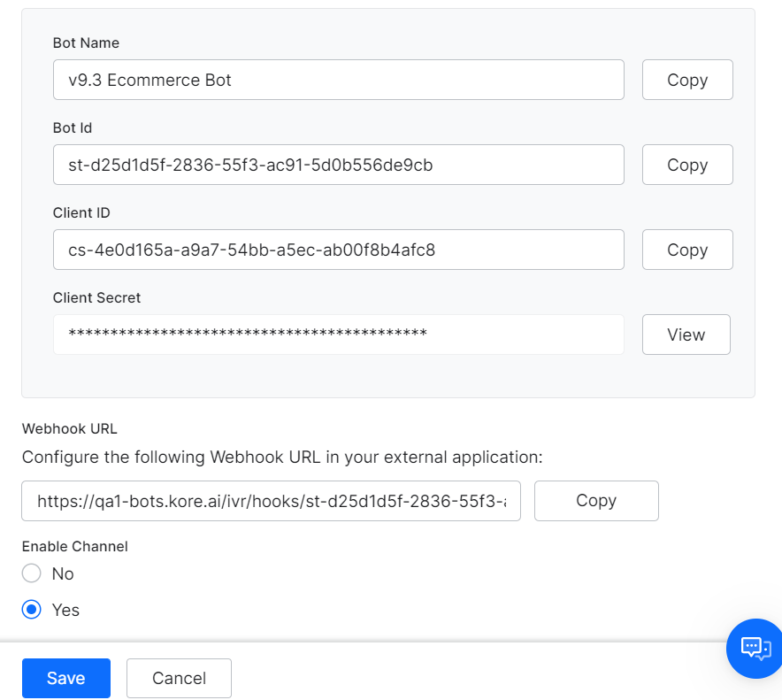Image resolution: width=782 pixels, height=700 pixels.
Task: Copy the Client ID value
Action: coord(686,250)
